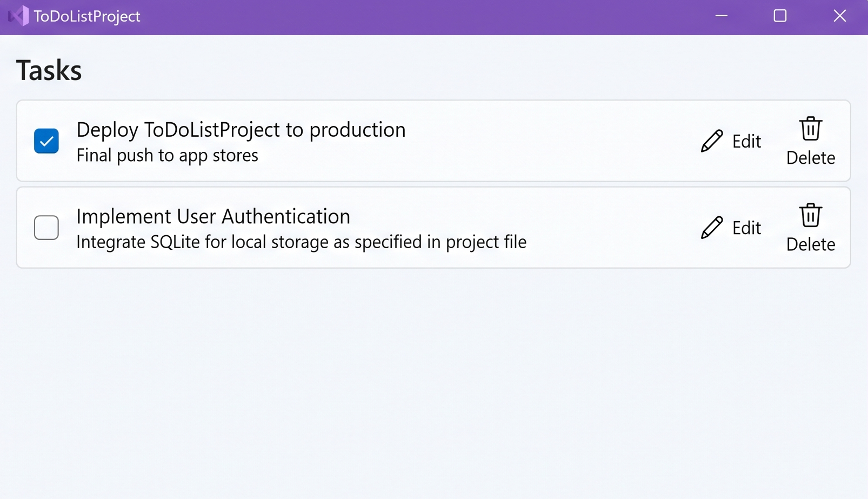Close the ToDoListProject window

click(839, 16)
